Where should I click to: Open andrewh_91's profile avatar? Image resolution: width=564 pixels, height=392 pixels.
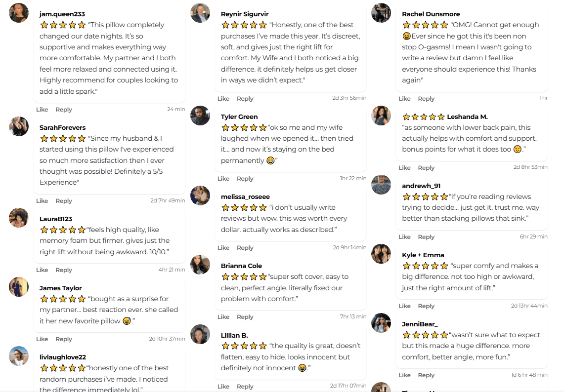pos(381,185)
